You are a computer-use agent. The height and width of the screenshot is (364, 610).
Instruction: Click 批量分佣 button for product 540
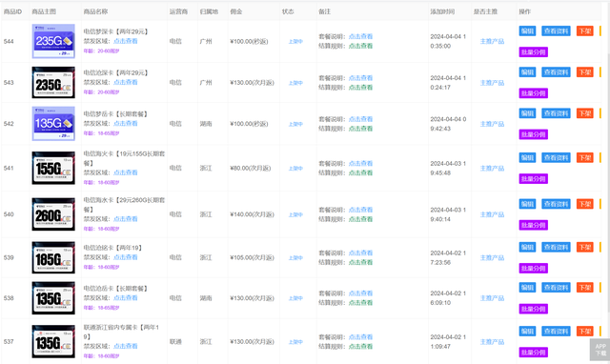534,225
